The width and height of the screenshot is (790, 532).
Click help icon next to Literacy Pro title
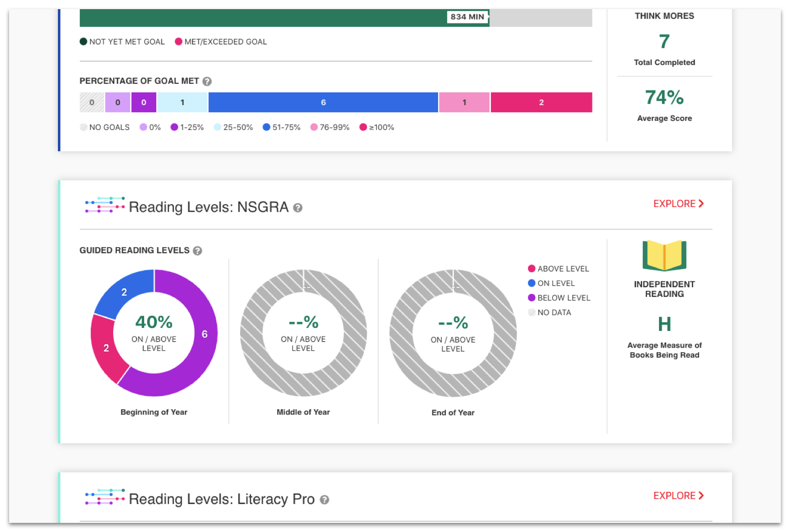[x=324, y=500]
